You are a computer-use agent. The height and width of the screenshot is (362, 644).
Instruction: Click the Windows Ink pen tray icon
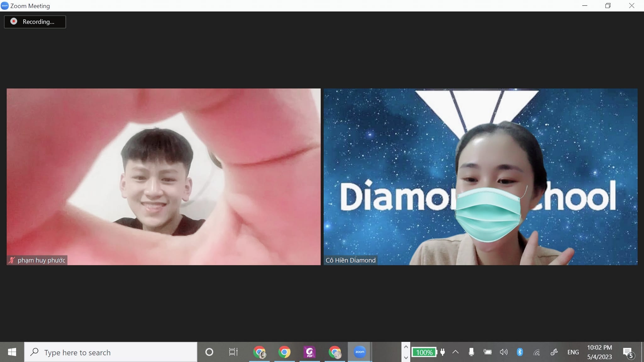(x=554, y=352)
